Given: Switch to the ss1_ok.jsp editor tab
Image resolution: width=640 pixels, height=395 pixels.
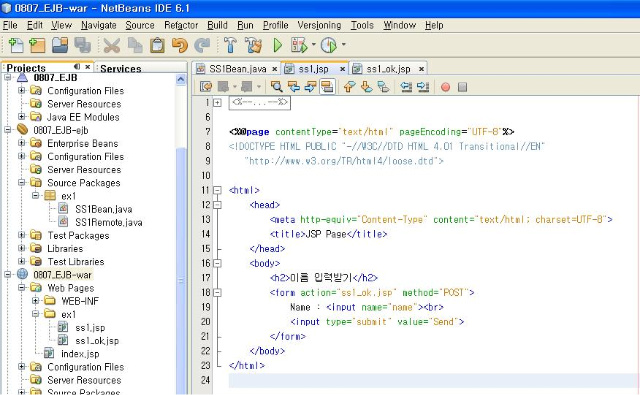Looking at the screenshot, I should click(x=388, y=69).
